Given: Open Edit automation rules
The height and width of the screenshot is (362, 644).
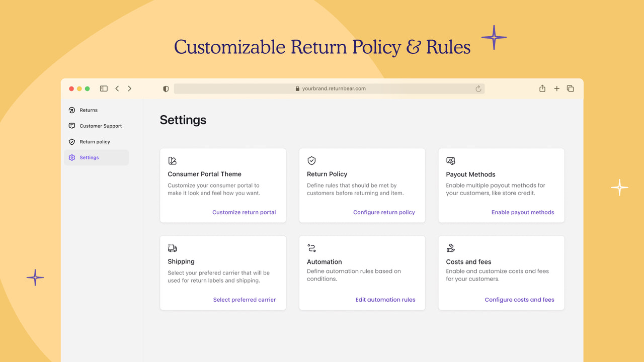Looking at the screenshot, I should tap(385, 299).
